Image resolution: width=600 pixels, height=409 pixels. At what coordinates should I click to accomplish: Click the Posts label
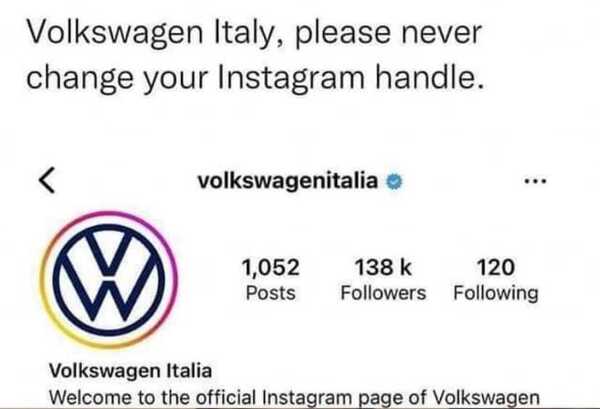271,293
